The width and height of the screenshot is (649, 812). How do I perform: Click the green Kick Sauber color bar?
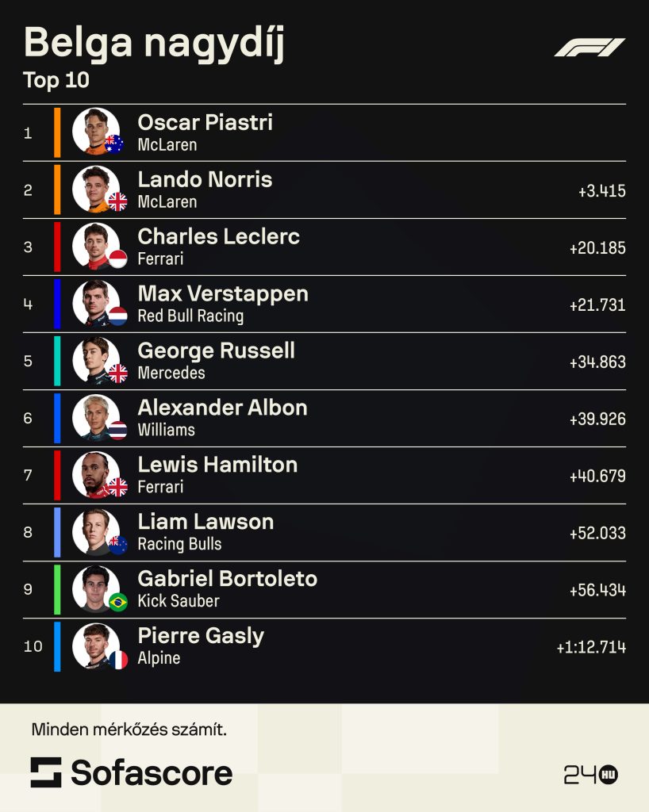(57, 589)
